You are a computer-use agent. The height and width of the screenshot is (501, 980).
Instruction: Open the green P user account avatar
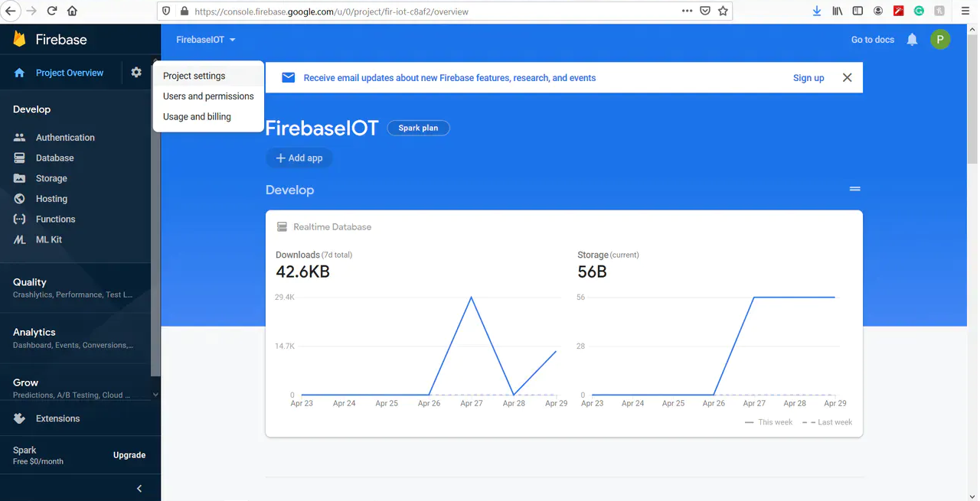[x=940, y=40]
